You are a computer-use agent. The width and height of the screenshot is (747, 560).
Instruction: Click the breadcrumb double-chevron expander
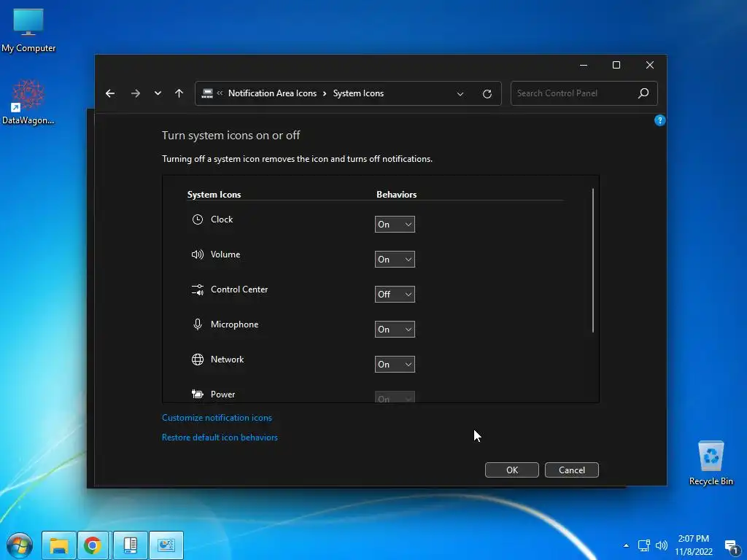click(x=220, y=93)
